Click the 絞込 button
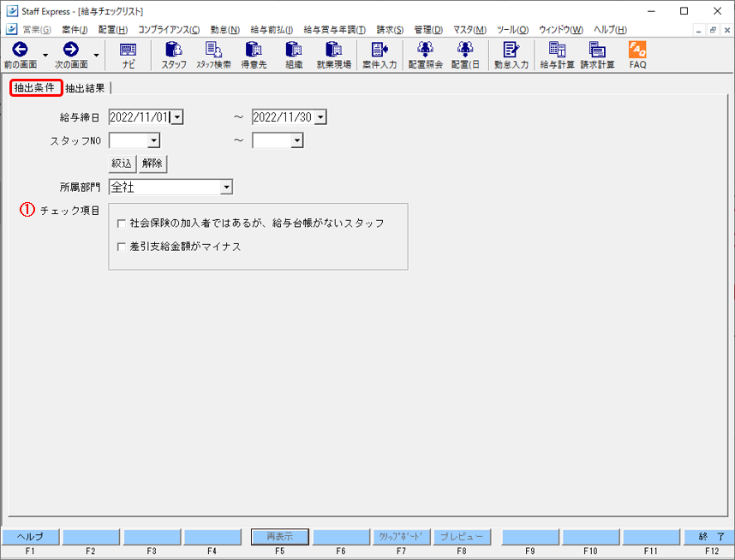This screenshot has width=735, height=560. click(x=122, y=164)
